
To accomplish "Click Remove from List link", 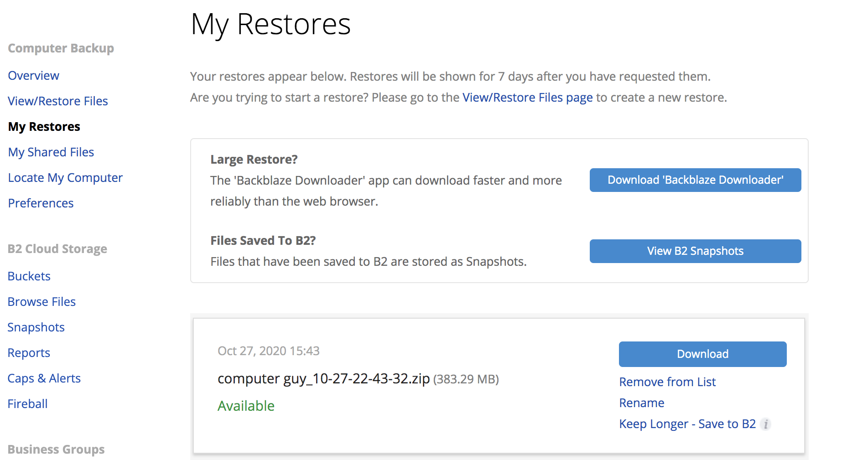I will 667,382.
